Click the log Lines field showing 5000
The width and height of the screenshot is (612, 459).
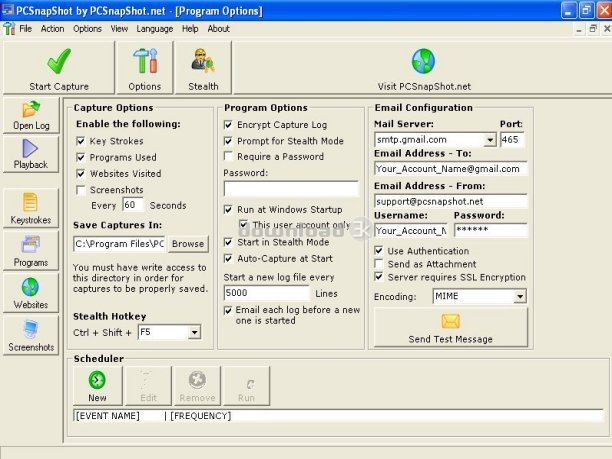tap(267, 293)
